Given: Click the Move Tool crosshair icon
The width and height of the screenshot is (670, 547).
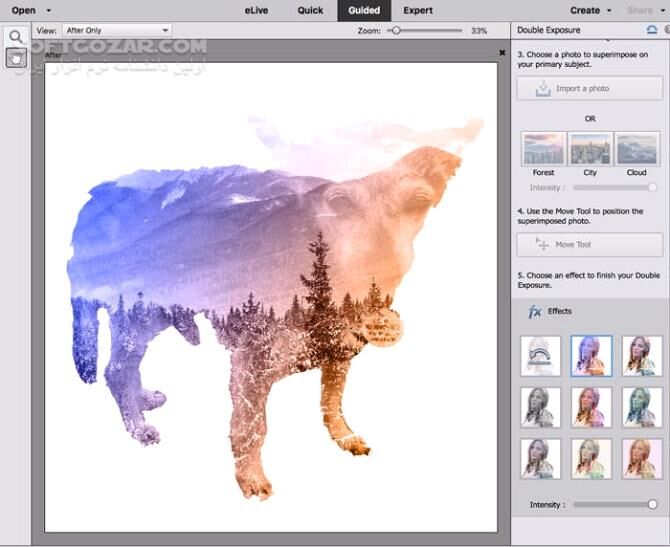Looking at the screenshot, I should click(x=542, y=244).
